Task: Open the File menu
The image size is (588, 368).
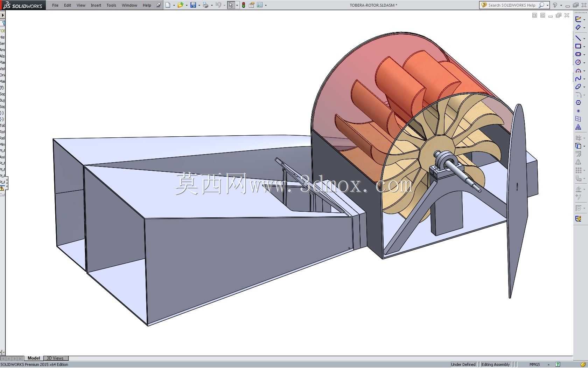Action: point(55,5)
